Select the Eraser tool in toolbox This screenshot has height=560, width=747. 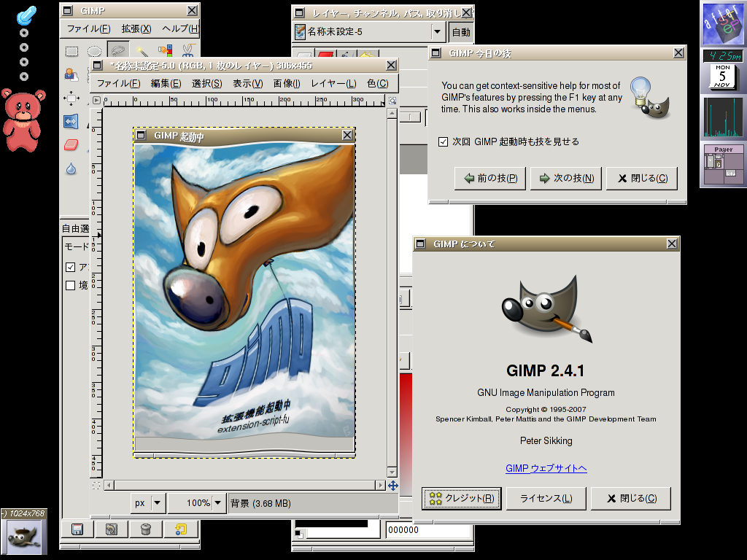point(71,145)
